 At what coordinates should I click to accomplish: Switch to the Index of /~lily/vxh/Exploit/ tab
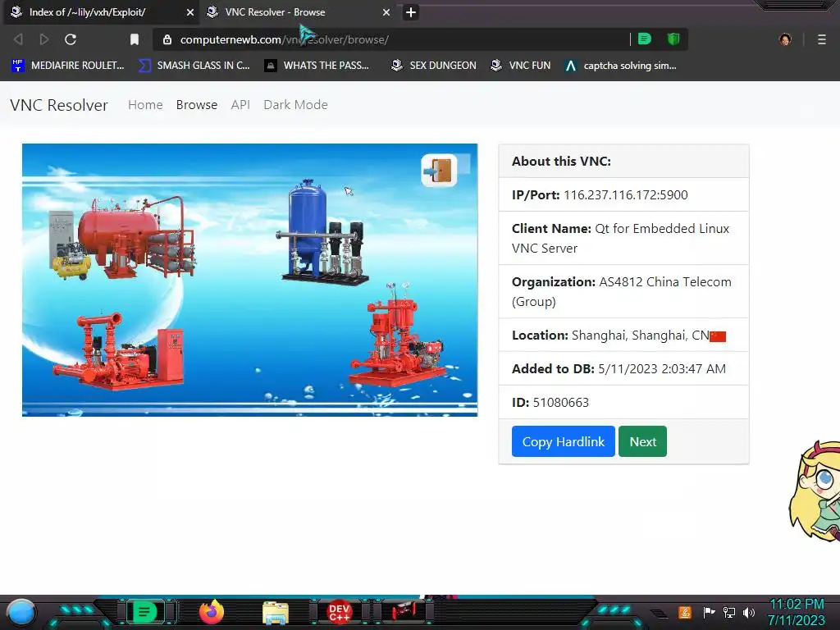pyautogui.click(x=102, y=12)
